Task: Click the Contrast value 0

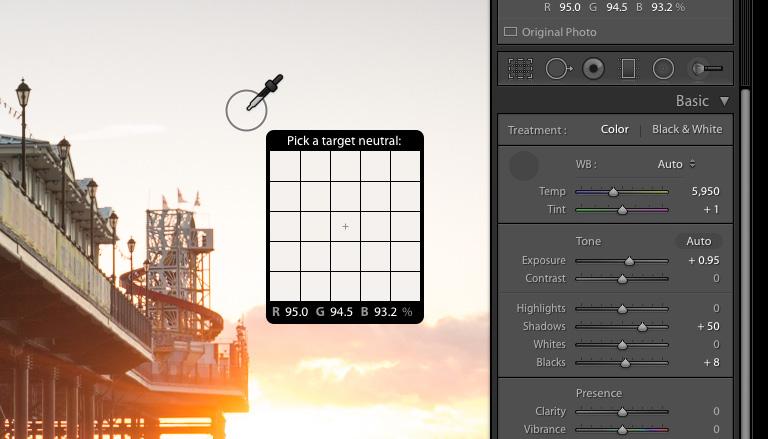Action: [716, 278]
